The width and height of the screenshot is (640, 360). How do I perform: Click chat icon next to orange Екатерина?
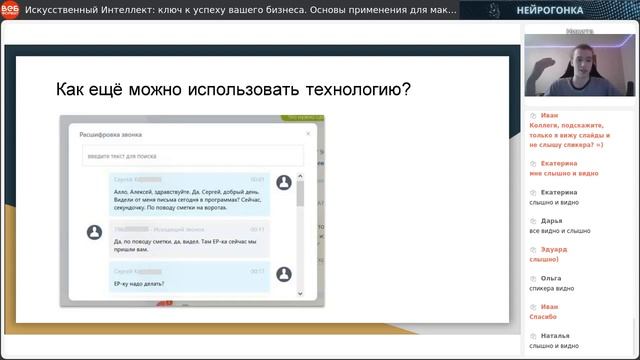coord(533,164)
